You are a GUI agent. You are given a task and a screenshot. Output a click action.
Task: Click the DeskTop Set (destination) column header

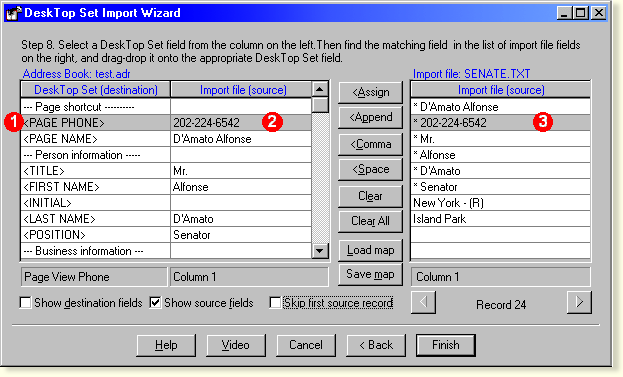pyautogui.click(x=95, y=90)
